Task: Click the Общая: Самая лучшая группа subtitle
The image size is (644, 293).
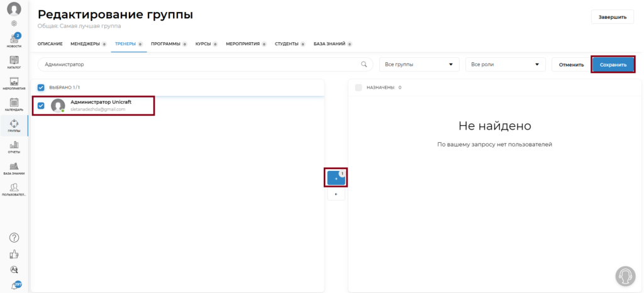Action: [x=79, y=26]
